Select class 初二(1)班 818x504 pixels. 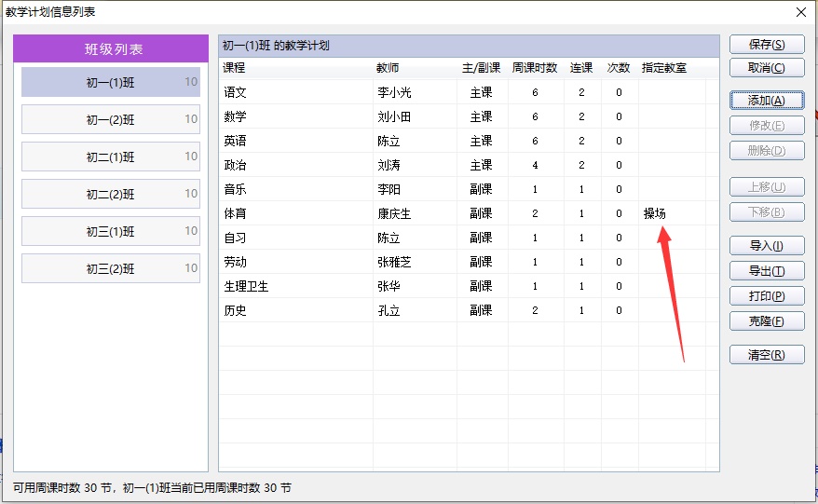point(111,157)
